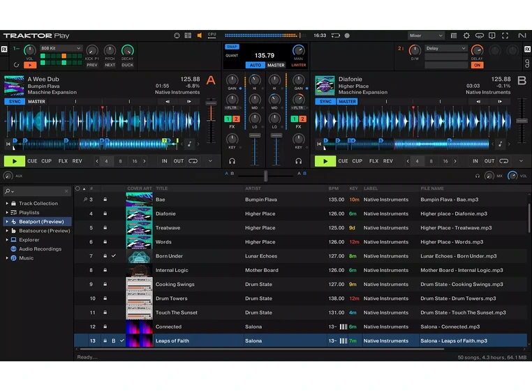The height and width of the screenshot is (392, 532).
Task: Toggle Deck A FX assign 1
Action: coord(228,119)
